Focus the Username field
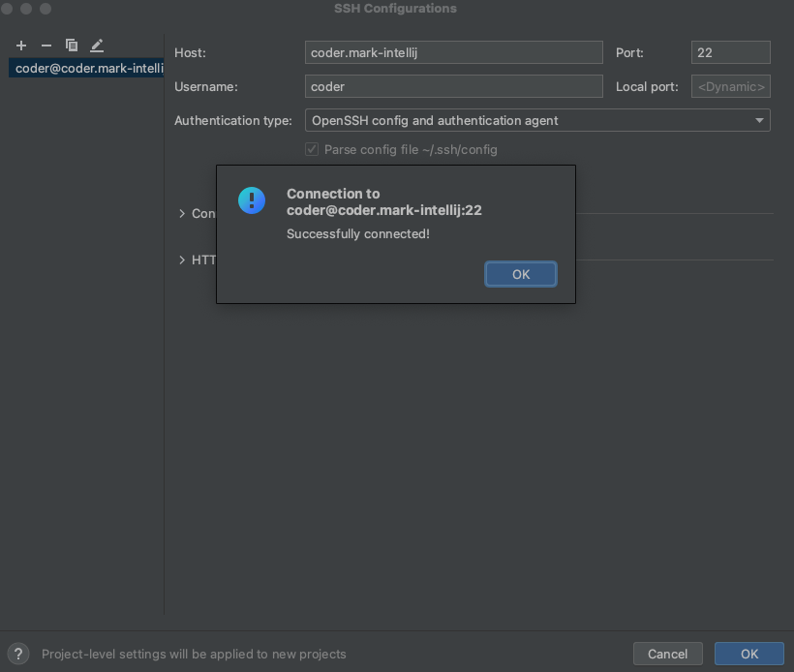Image resolution: width=794 pixels, height=672 pixels. (453, 86)
